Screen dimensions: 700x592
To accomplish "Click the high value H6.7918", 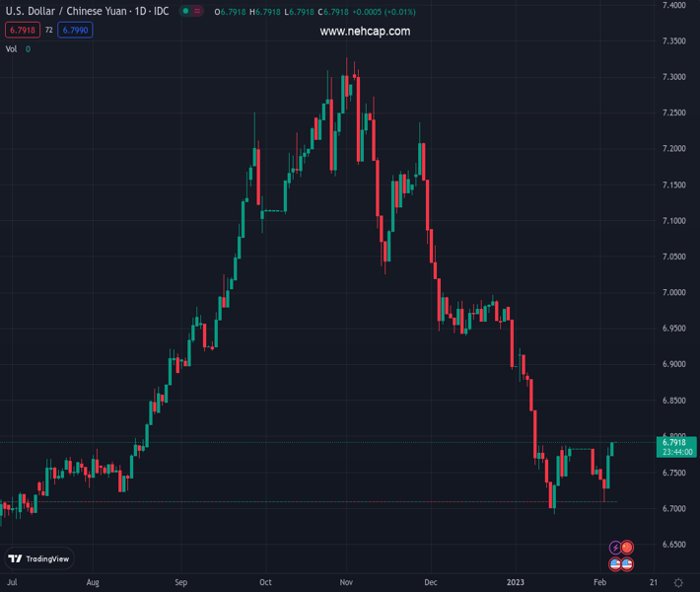I will pyautogui.click(x=265, y=12).
